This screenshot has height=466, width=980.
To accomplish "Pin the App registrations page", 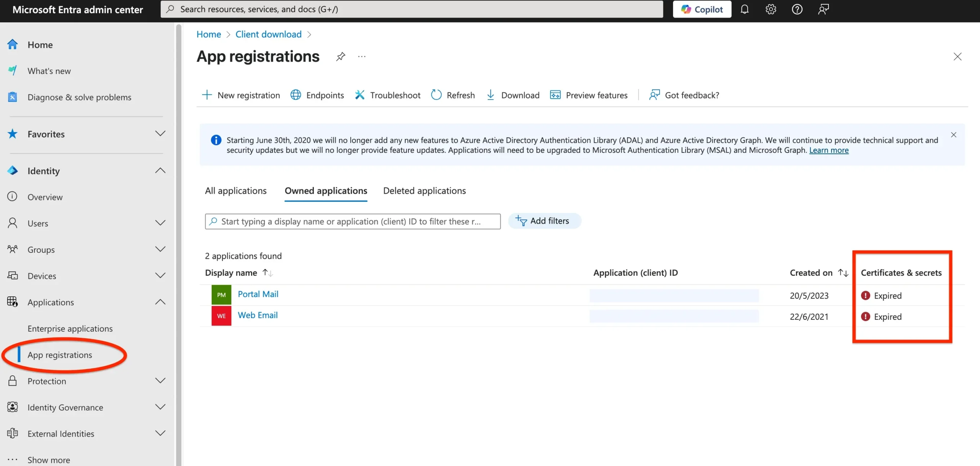I will [340, 57].
